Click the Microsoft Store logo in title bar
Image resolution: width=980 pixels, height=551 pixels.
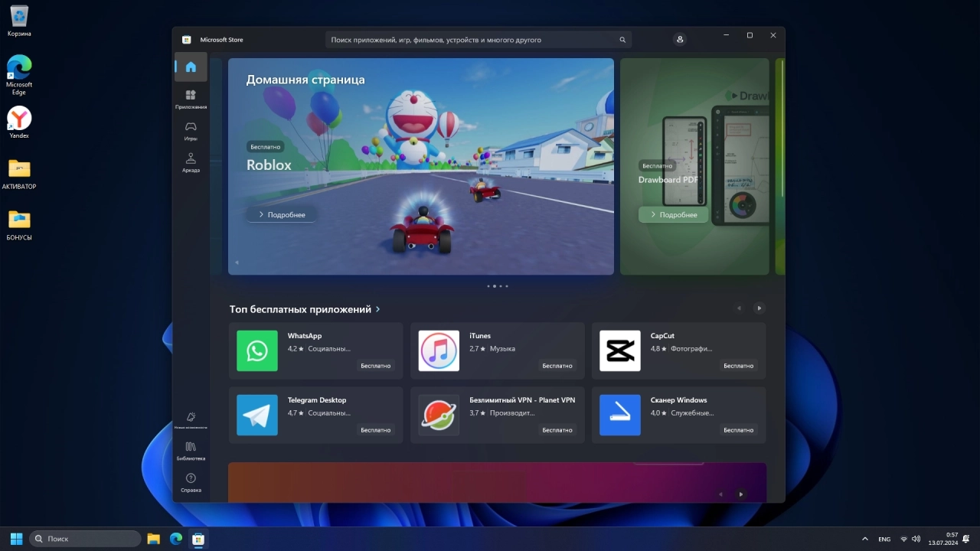click(186, 40)
